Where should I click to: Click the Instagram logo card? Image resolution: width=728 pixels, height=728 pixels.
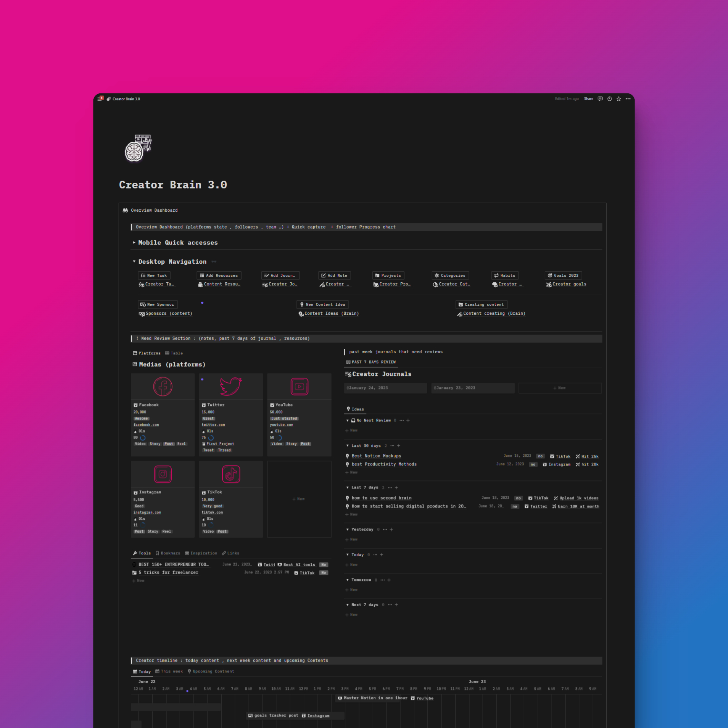[163, 474]
